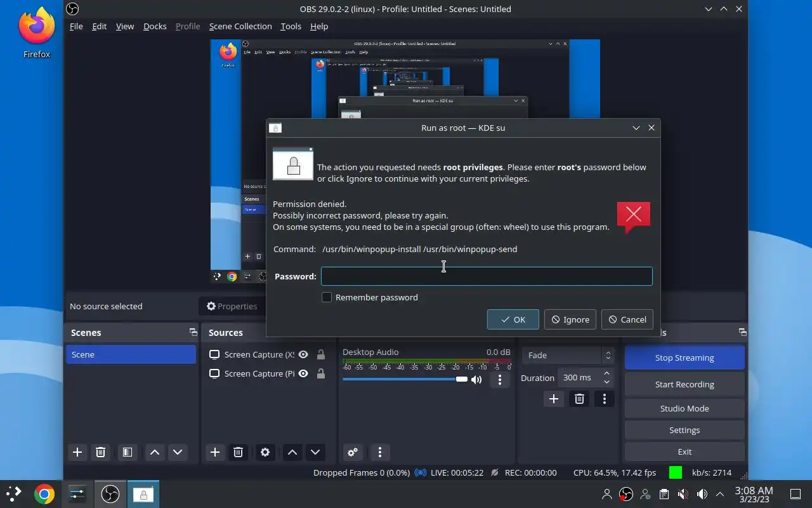
Task: Click Ignore in the KDE su dialog
Action: 570,319
